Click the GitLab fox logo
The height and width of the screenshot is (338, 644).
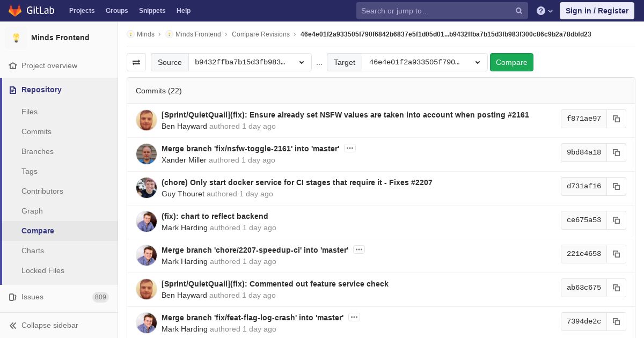[15, 10]
